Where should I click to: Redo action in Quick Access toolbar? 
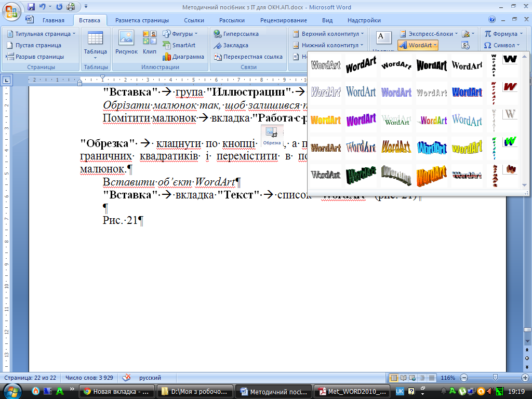59,6
